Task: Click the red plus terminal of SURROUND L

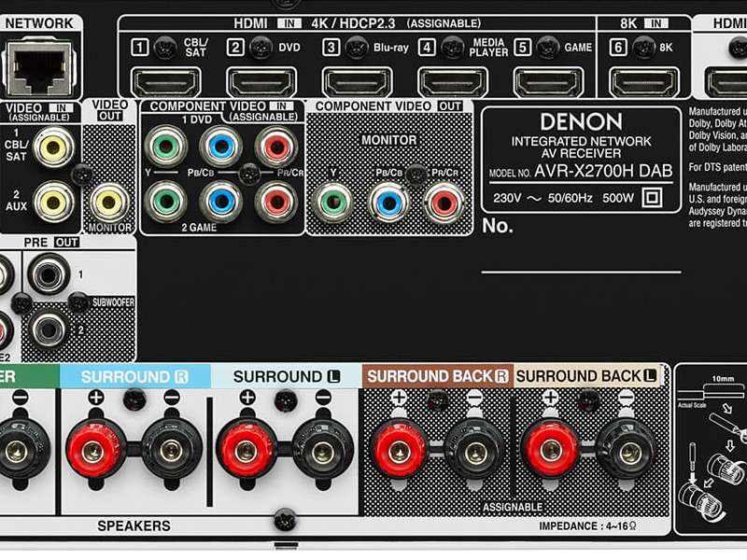Action: coord(246,451)
